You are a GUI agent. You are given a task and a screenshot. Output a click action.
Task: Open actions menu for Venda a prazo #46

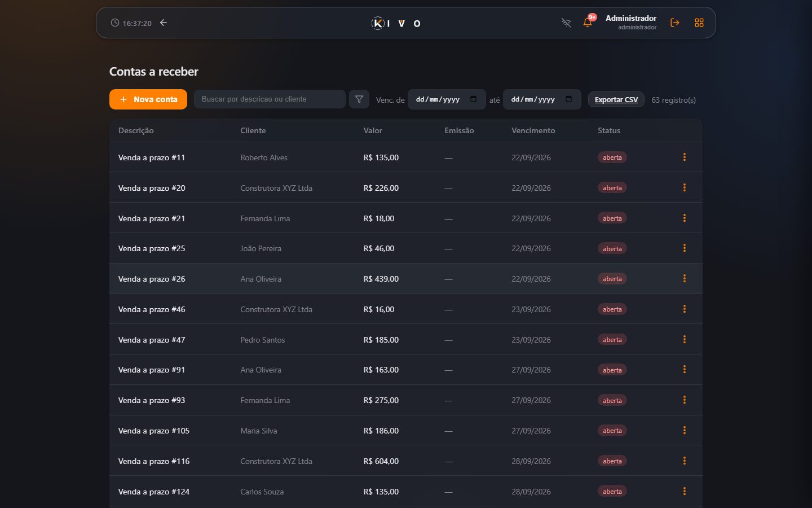pos(685,309)
